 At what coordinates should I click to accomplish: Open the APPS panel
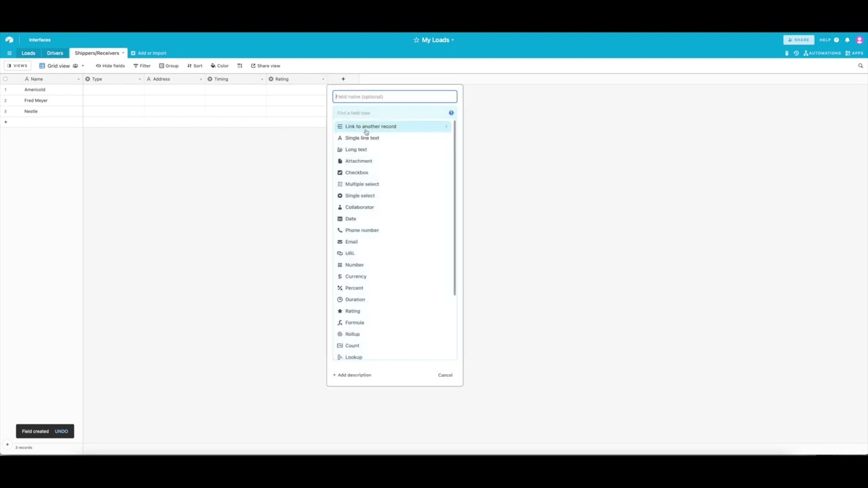pos(854,53)
